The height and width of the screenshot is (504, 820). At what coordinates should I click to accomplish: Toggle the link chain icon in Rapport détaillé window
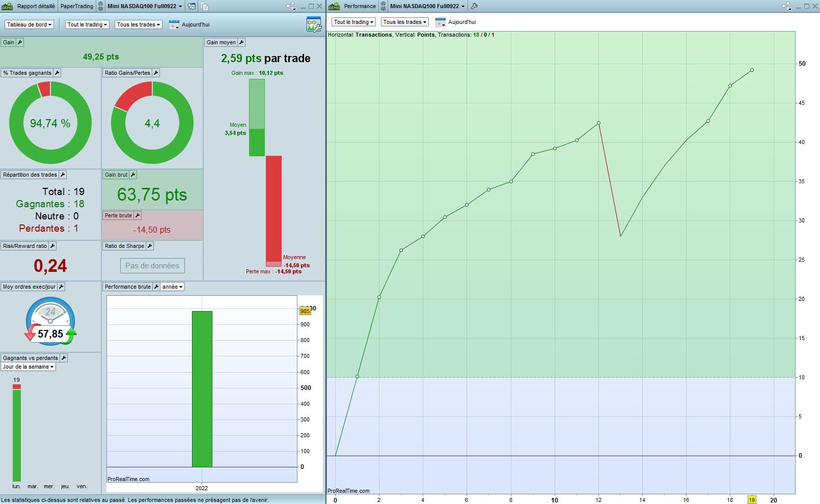[x=100, y=6]
